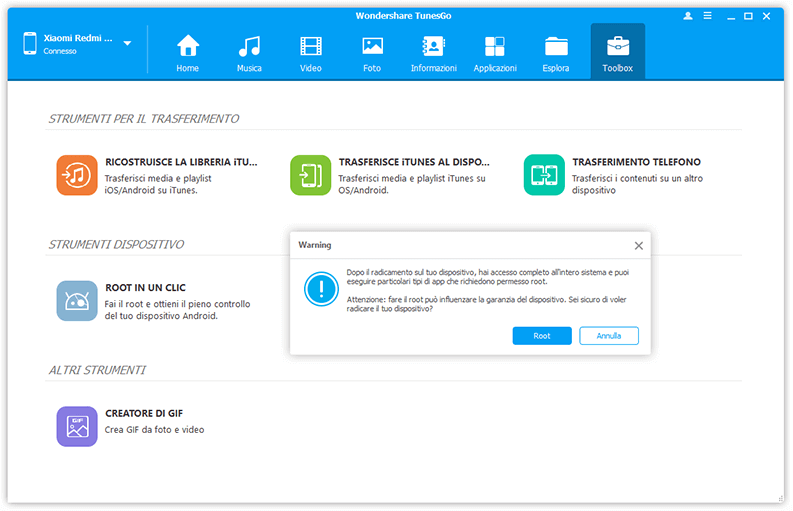Open the Toolbox briefcase icon
This screenshot has height=511, width=793.
pyautogui.click(x=618, y=46)
